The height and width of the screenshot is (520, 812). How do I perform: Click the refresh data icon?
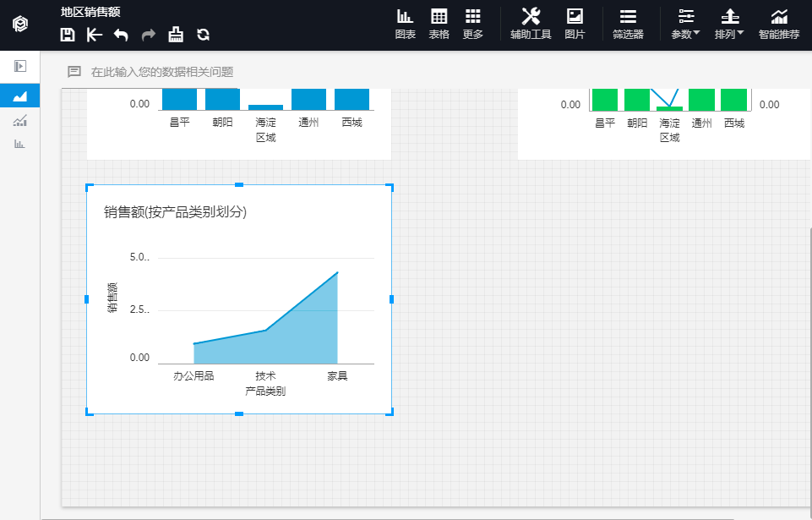[x=203, y=35]
